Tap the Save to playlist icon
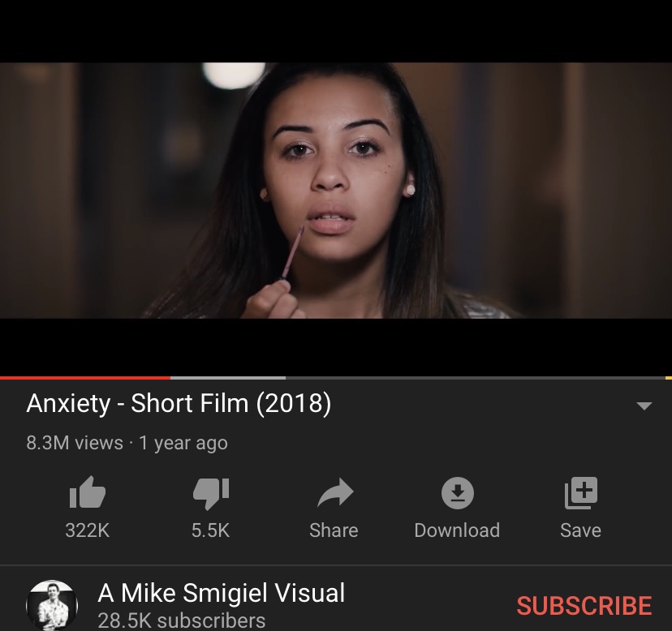Screen dimensions: 672x631 coord(581,492)
